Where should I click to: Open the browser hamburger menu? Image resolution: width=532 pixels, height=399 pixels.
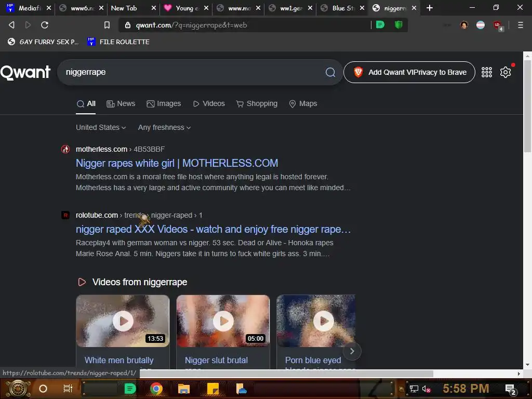[520, 25]
